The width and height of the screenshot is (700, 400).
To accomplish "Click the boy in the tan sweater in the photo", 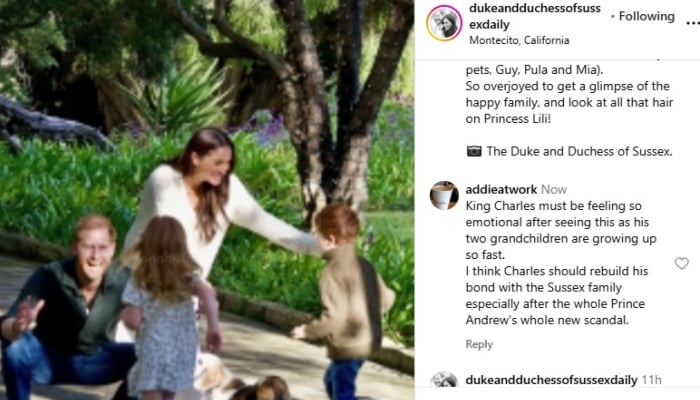I will 346,295.
